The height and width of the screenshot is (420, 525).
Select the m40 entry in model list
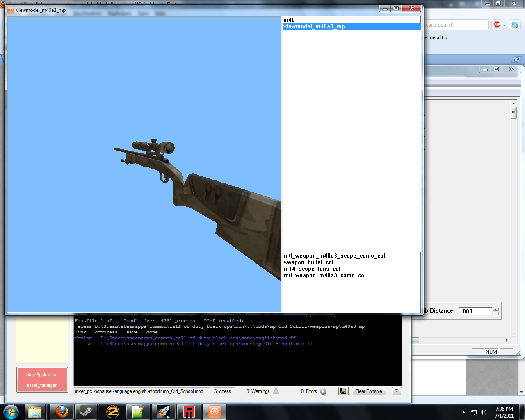click(x=352, y=20)
